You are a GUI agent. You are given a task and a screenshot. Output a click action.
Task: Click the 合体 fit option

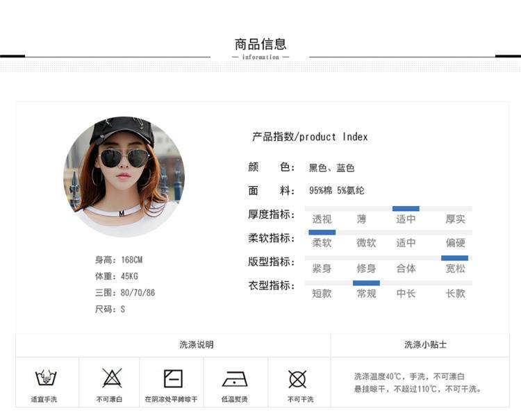coord(406,268)
